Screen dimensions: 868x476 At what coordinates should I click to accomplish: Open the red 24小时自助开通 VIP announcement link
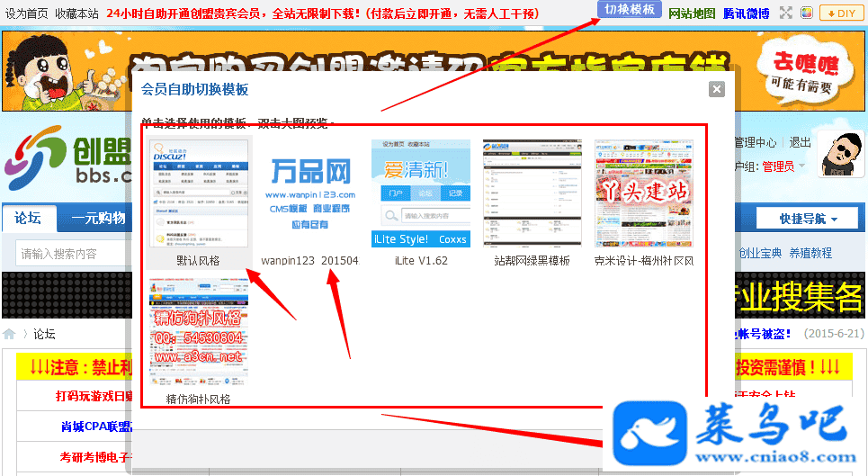coord(322,13)
